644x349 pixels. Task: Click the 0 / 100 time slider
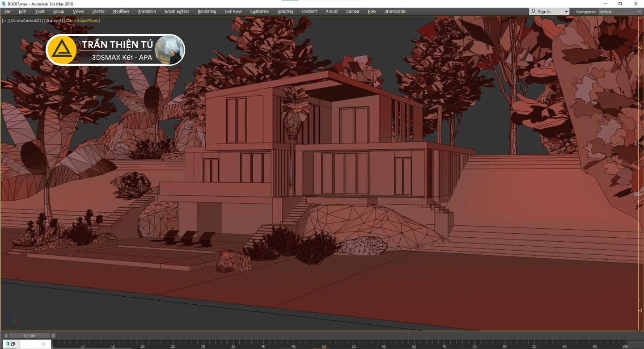(29, 336)
